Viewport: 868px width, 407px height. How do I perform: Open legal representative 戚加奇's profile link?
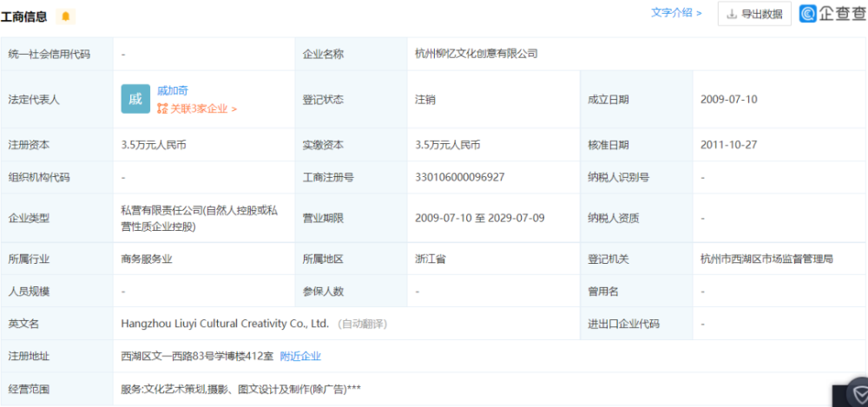tap(173, 90)
